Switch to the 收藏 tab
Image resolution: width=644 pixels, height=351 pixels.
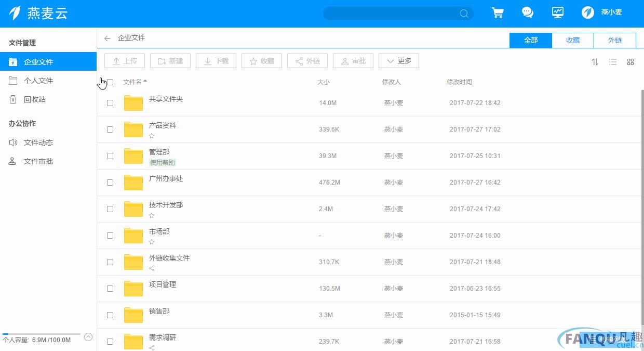point(572,40)
